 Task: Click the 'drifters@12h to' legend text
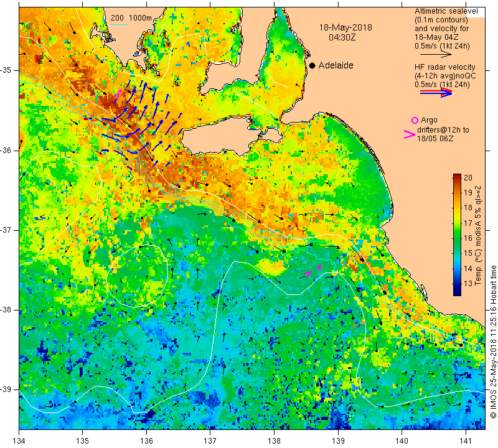[x=443, y=130]
